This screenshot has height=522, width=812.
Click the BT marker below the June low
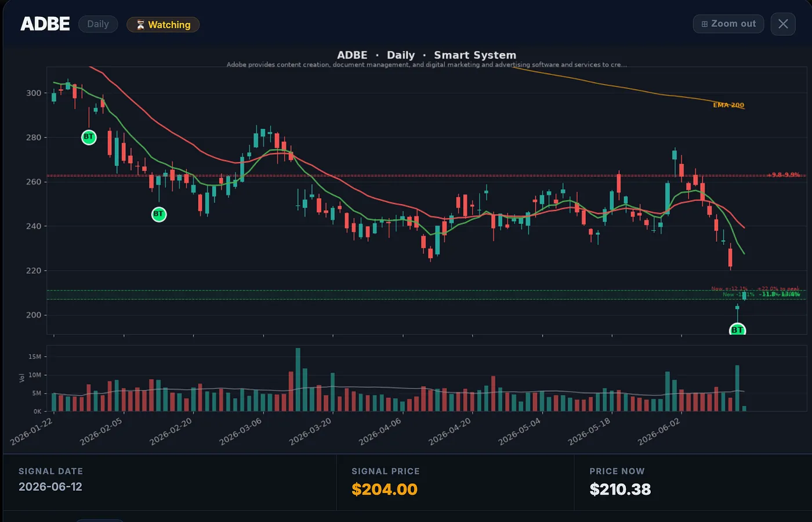(737, 330)
